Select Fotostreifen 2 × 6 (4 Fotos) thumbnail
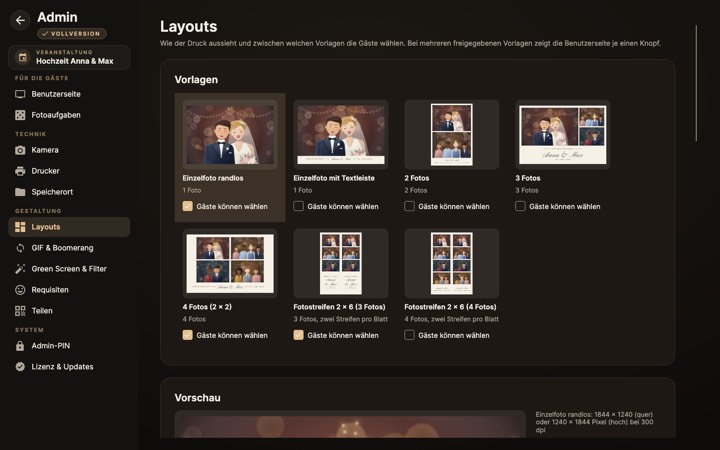This screenshot has height=450, width=720. pyautogui.click(x=452, y=264)
